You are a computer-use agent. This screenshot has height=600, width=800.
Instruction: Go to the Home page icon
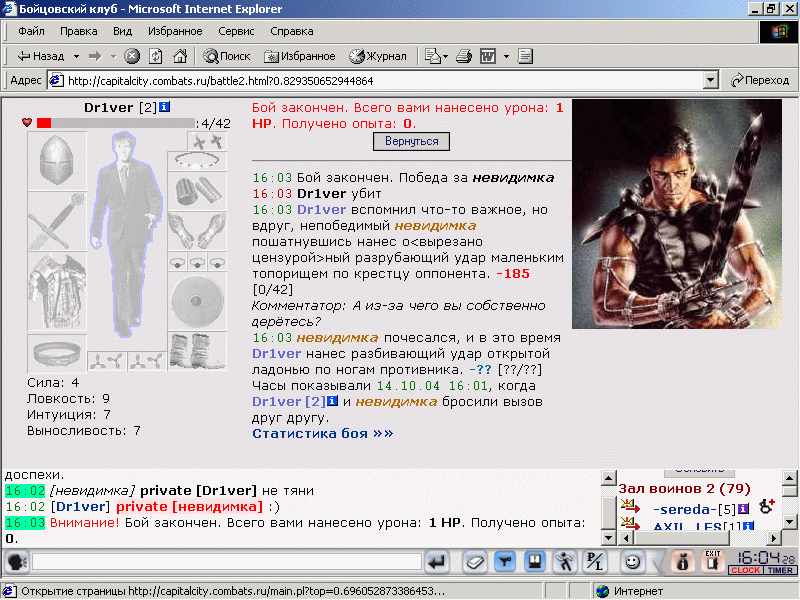tap(180, 56)
